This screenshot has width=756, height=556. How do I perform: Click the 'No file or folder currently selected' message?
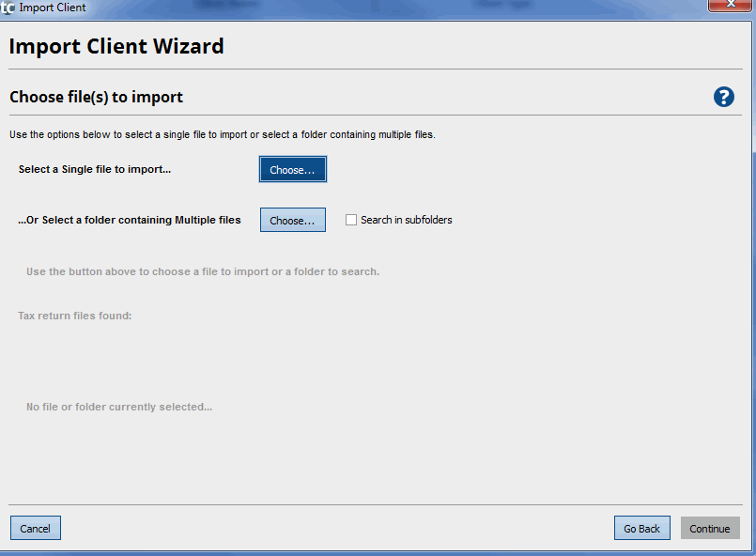click(x=119, y=408)
